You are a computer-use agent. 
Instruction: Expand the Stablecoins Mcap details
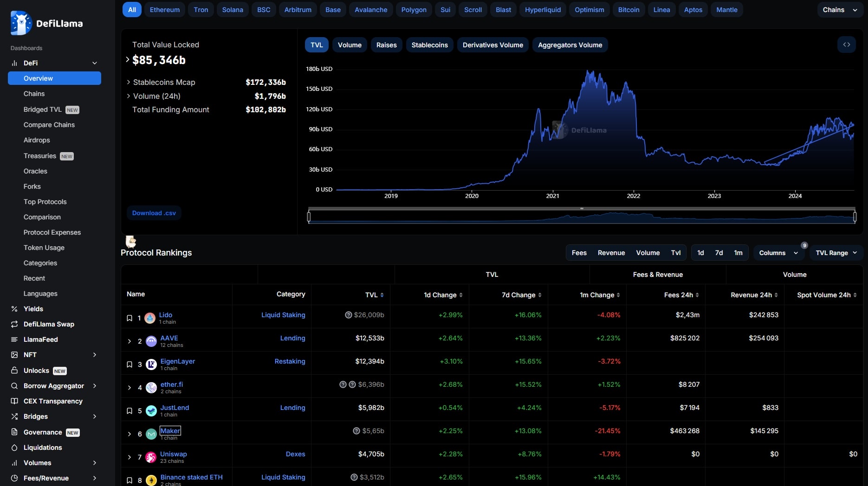(x=129, y=82)
